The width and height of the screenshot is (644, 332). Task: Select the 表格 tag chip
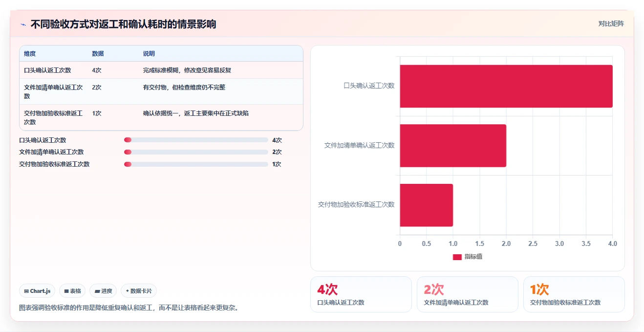72,291
